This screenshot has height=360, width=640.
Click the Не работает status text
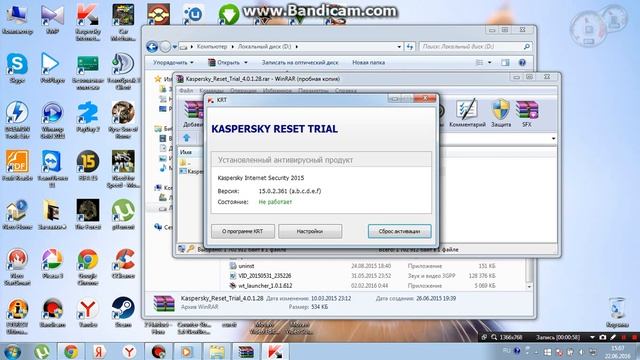(275, 202)
